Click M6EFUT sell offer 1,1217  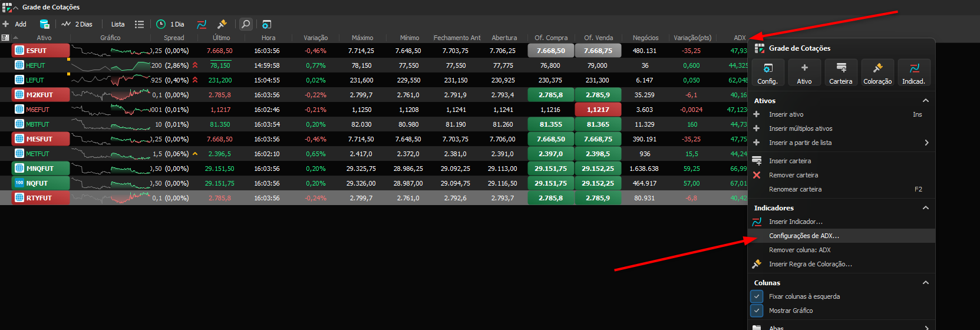[598, 110]
